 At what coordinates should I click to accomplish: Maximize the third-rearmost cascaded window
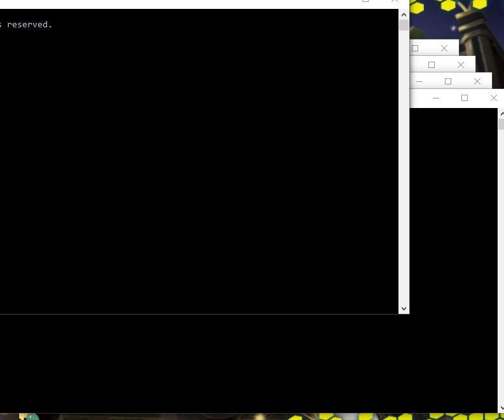[447, 81]
